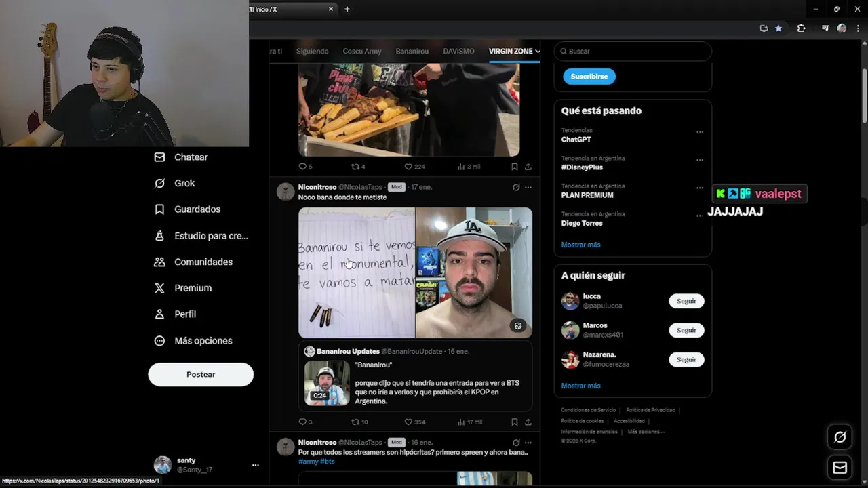
Task: Grok icon on 16 ene. Niconitroso post
Action: (516, 443)
